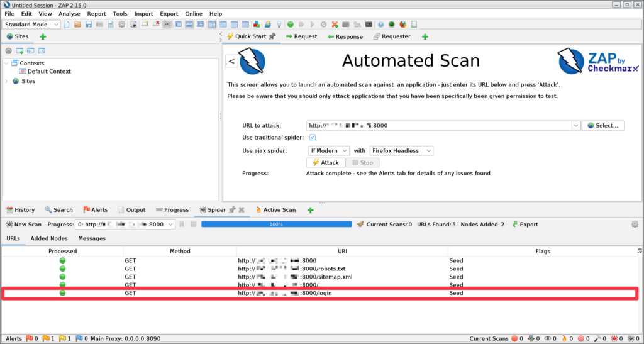Toggle break on all requests green circle

coord(291,25)
